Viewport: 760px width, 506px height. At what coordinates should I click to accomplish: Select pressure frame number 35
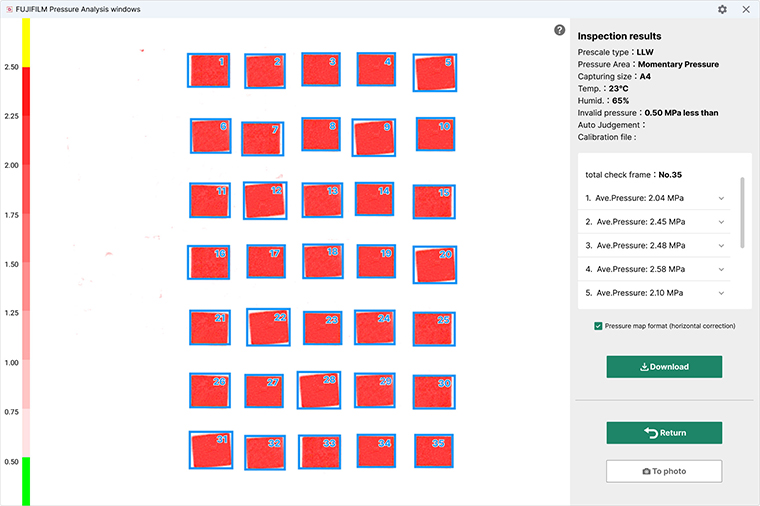tap(433, 450)
